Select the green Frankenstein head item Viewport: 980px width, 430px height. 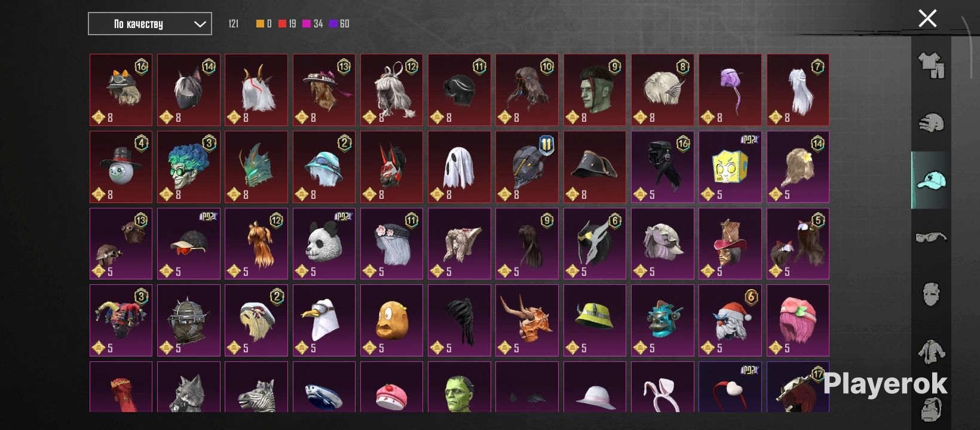(x=459, y=387)
